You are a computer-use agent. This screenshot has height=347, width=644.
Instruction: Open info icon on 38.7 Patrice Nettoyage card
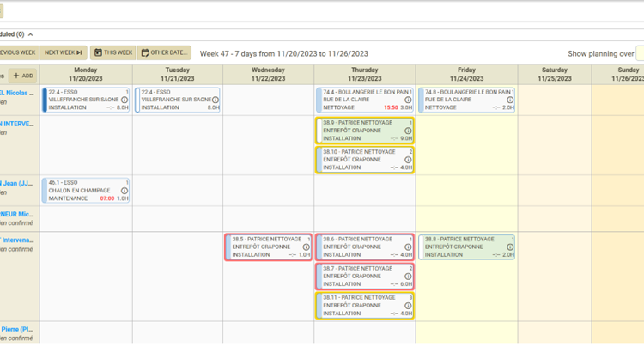click(408, 277)
